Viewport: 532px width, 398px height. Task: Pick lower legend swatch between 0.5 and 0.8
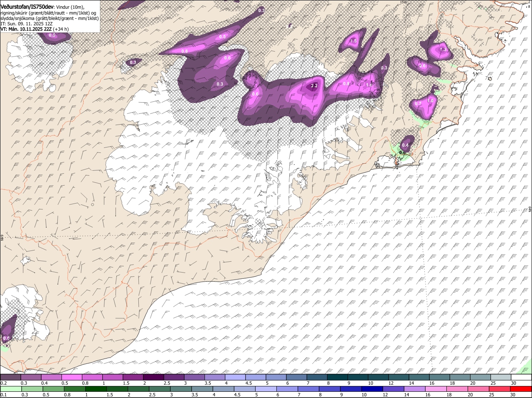coord(53,389)
